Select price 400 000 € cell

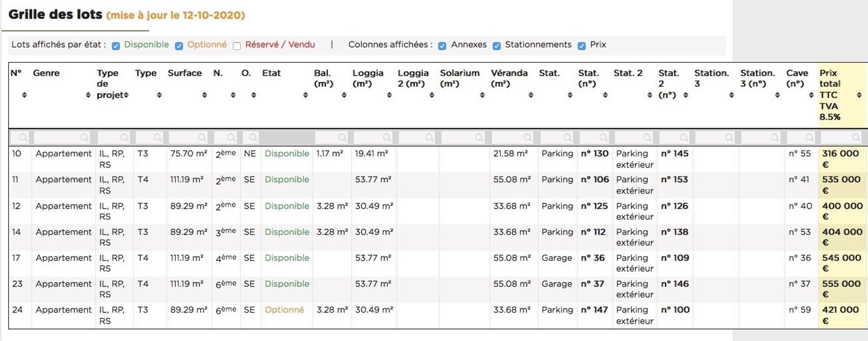point(843,211)
